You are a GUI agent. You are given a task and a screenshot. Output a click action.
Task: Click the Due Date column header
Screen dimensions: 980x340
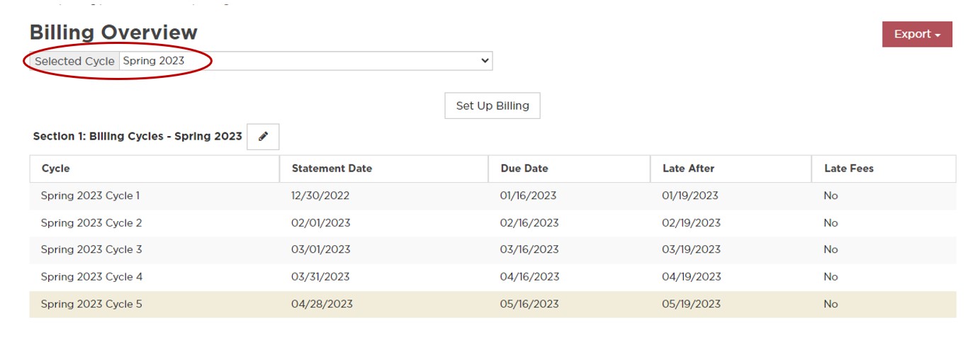pos(524,169)
